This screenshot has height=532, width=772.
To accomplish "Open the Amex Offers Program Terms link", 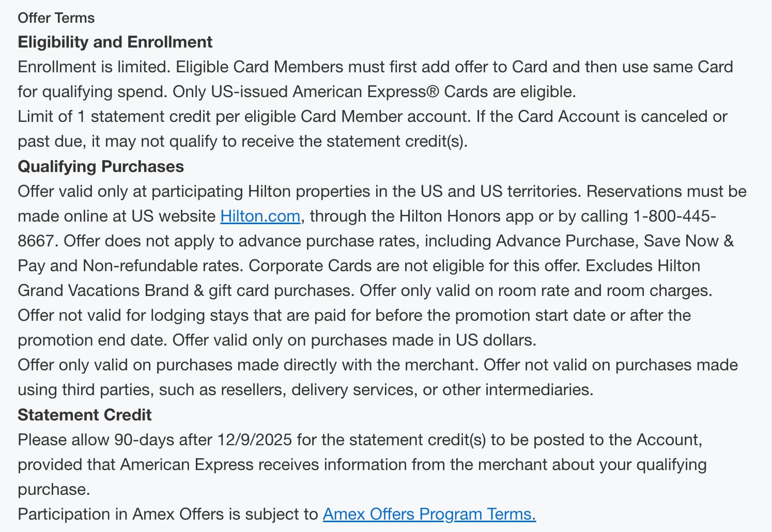I will [x=429, y=514].
